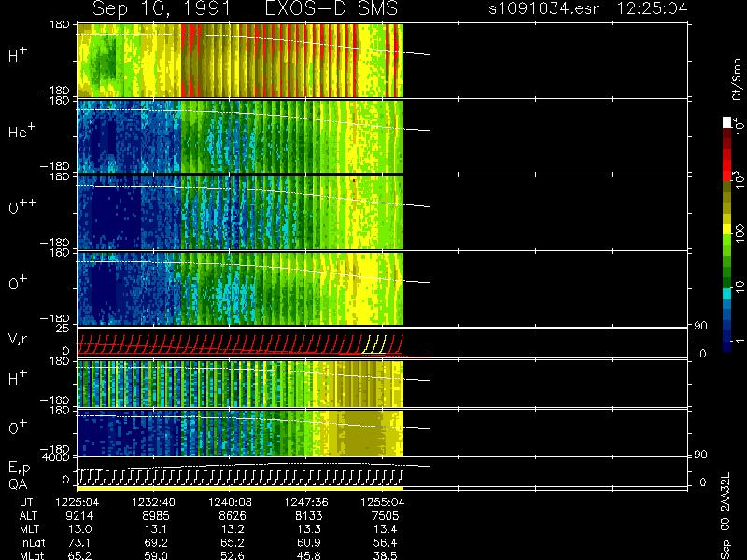
Task: Click MLT value 13.4
Action: (386, 529)
